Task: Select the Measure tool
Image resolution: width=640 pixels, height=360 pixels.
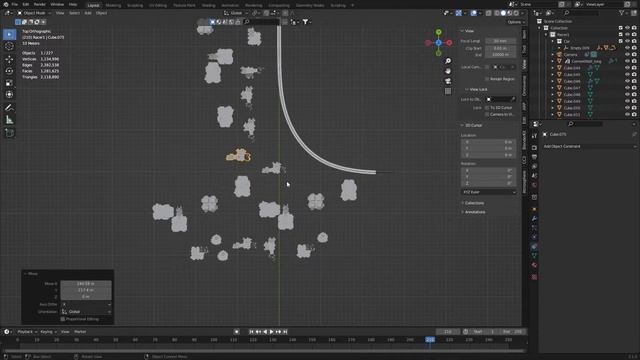Action: (x=9, y=120)
